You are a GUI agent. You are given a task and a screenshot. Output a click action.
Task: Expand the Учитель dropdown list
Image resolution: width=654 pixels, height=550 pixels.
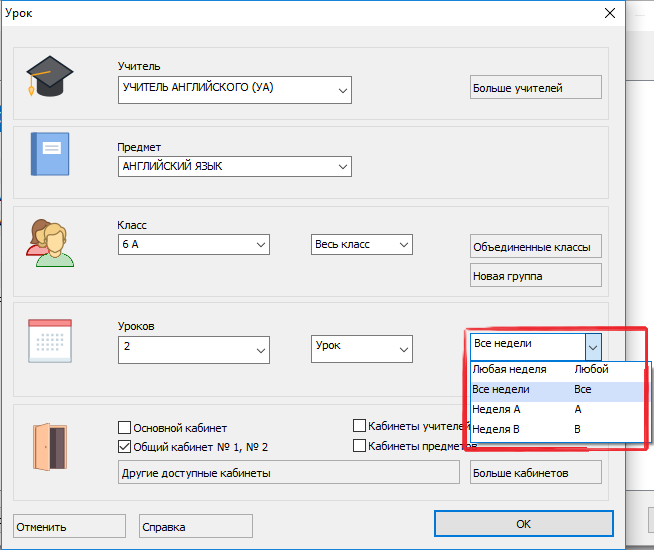click(343, 89)
